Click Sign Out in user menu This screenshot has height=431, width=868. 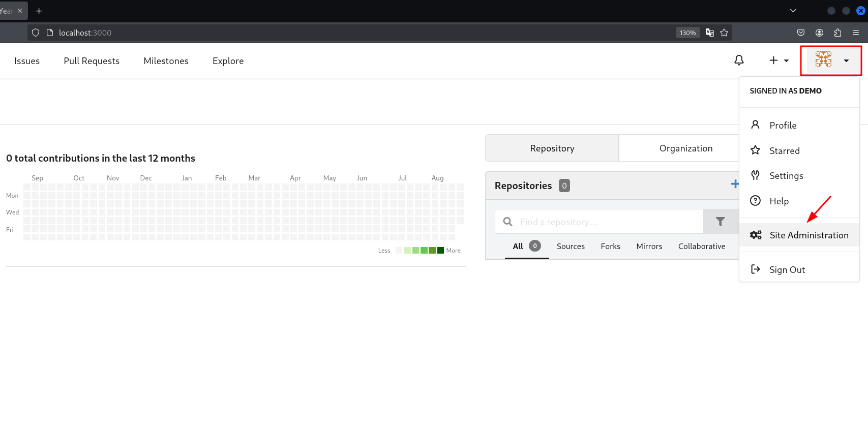[787, 270]
